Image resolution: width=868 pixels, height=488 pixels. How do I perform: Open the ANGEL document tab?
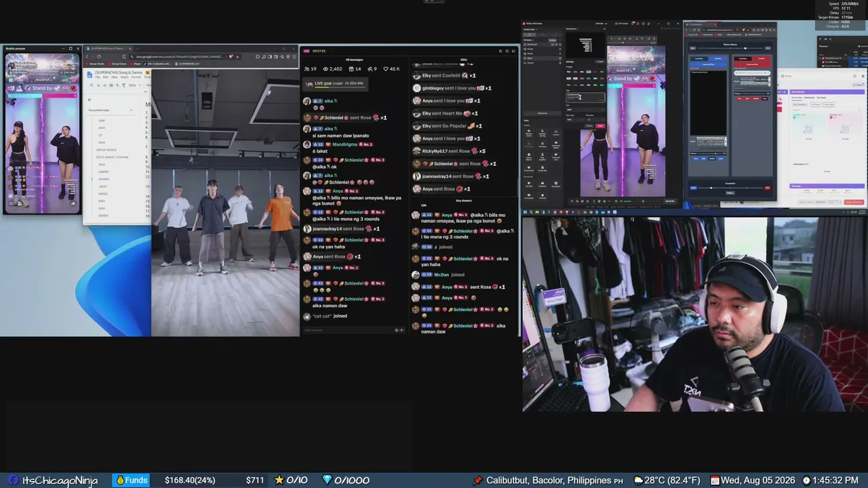tap(103, 193)
